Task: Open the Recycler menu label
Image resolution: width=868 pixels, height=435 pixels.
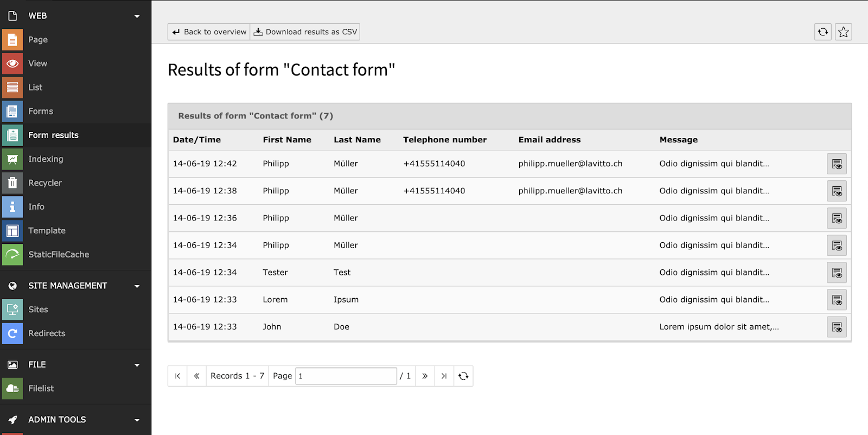Action: pos(45,183)
